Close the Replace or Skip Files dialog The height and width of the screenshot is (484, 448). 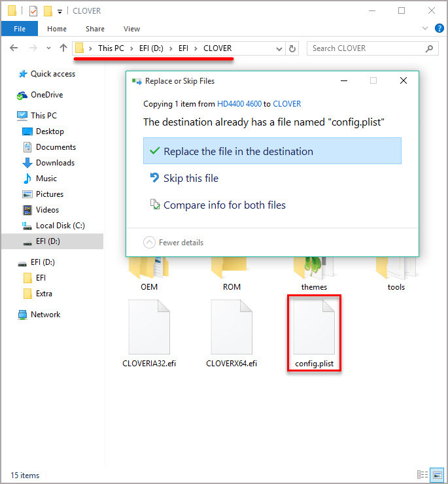(404, 80)
